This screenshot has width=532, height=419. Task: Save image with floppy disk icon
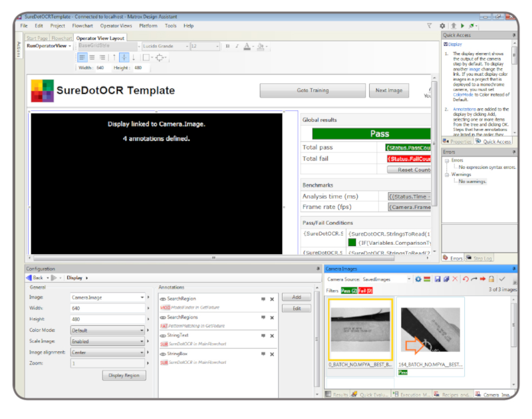pyautogui.click(x=438, y=279)
